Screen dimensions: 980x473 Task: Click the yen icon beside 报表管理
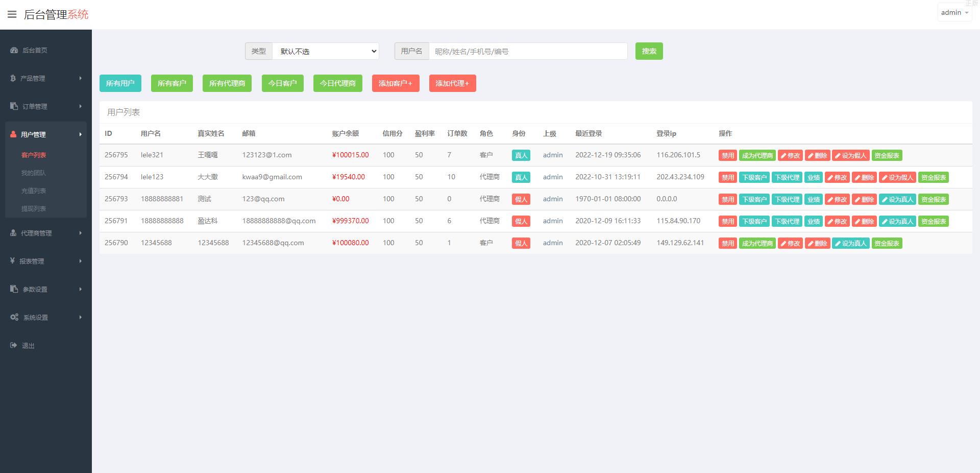click(x=13, y=261)
